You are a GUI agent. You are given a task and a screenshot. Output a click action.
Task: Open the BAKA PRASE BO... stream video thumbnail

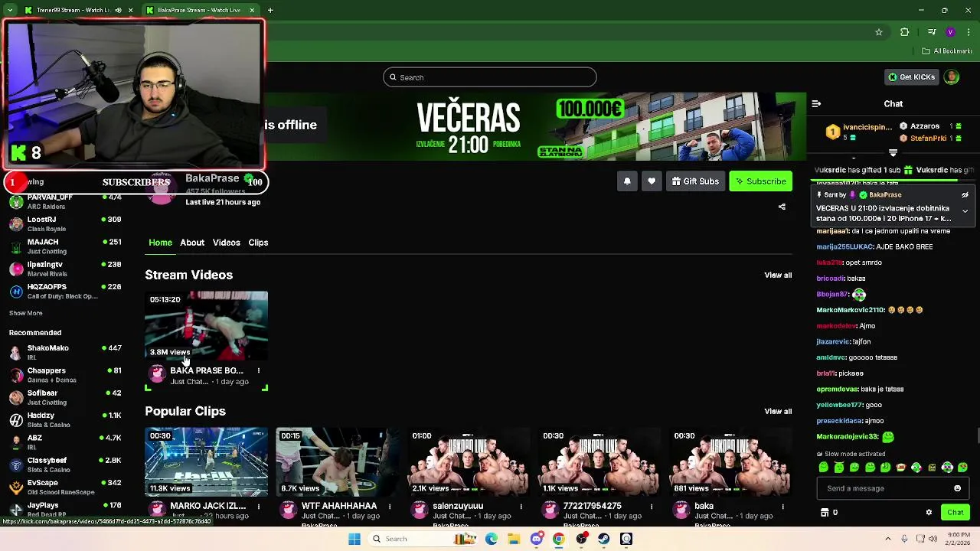pos(207,325)
